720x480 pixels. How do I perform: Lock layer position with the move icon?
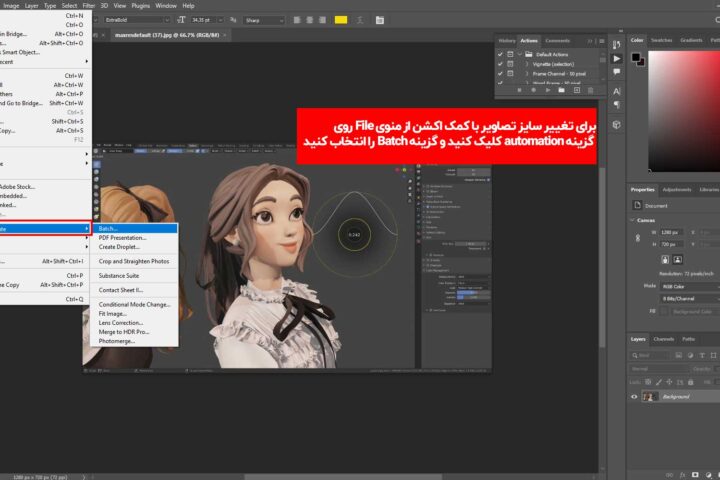[669, 382]
